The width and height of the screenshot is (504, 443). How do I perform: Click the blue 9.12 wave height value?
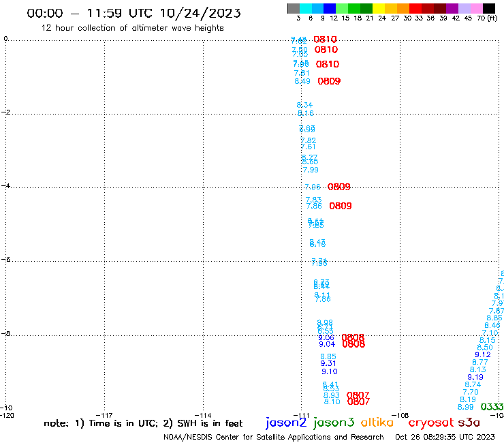(x=483, y=355)
